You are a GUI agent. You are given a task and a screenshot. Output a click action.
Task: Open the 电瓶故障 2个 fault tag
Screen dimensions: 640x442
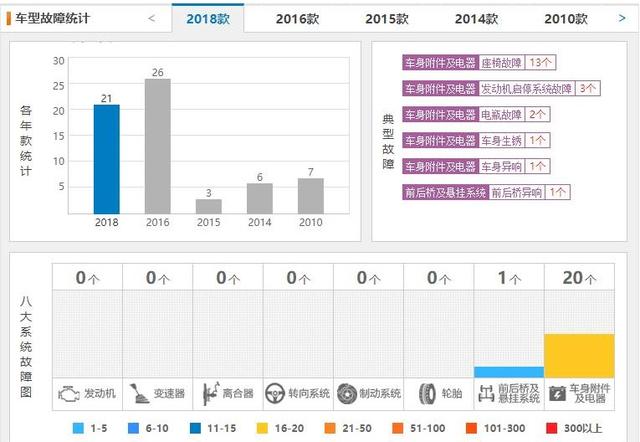point(476,114)
